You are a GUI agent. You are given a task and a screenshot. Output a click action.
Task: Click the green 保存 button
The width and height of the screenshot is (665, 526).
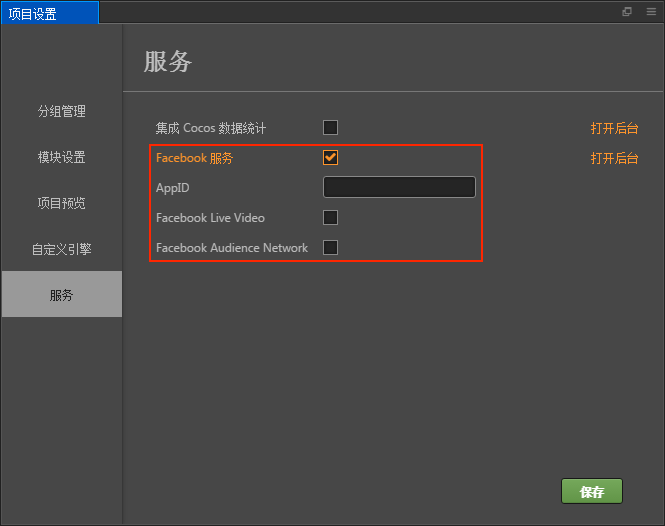592,491
